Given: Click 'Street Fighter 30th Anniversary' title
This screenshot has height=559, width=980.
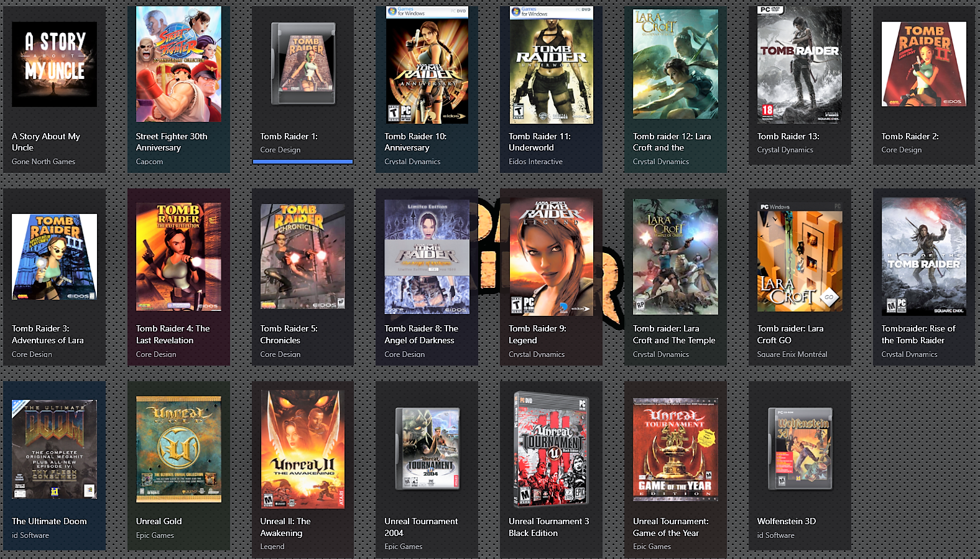Looking at the screenshot, I should [172, 142].
